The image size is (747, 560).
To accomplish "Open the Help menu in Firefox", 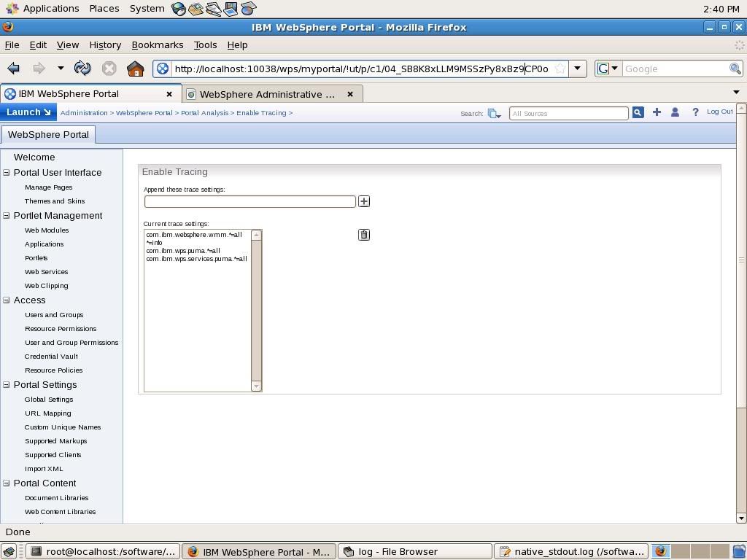I will [x=237, y=44].
